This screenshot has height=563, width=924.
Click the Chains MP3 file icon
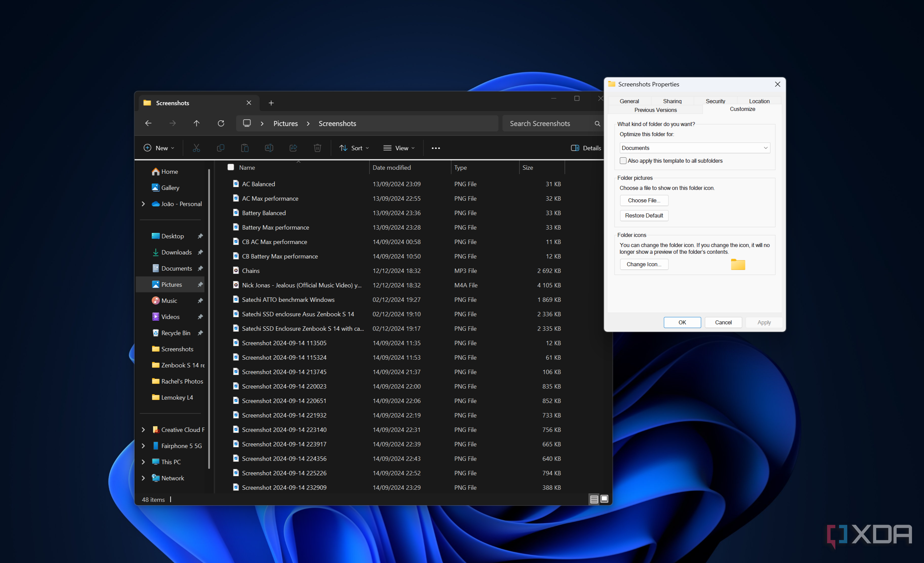tap(236, 270)
